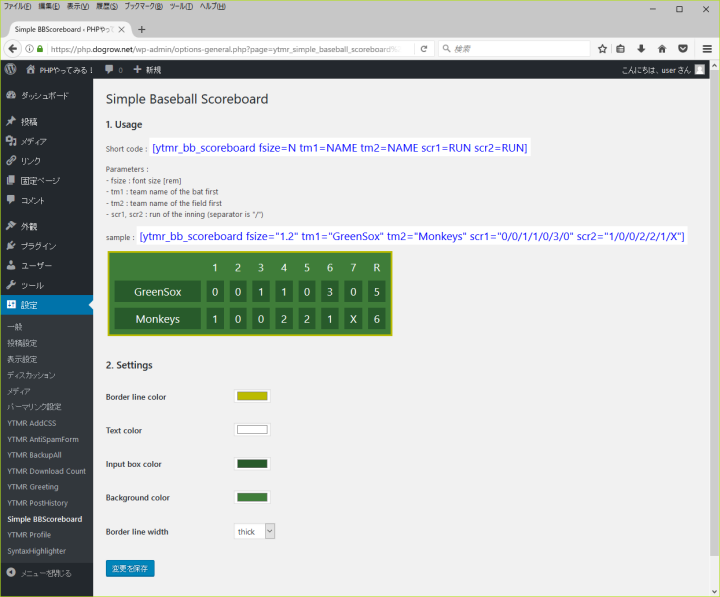720x597 pixels.
Task: Open 履歴 menu in menu bar
Action: (107, 6)
